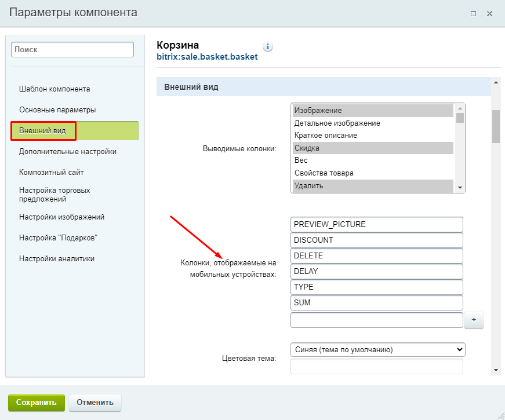Viewport: 505px width, 420px height.
Task: Click the main panel scroll-down arrow
Action: (496, 370)
